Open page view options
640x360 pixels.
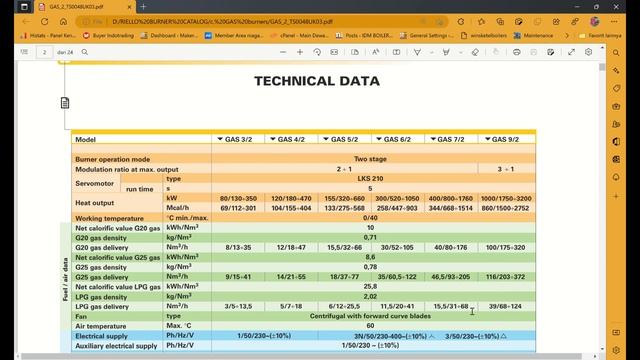tap(355, 52)
